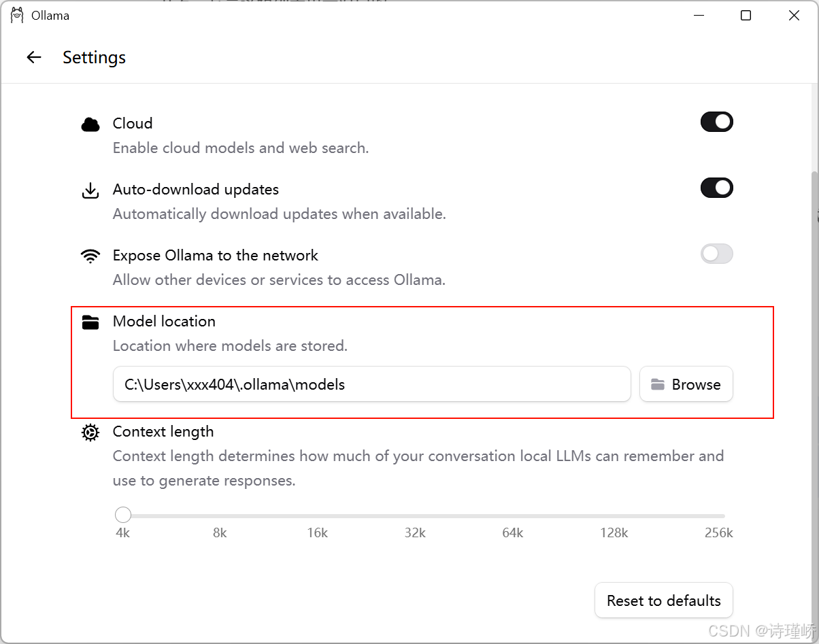Viewport: 819px width, 644px height.
Task: Click the Cloud setting label
Action: 133,123
